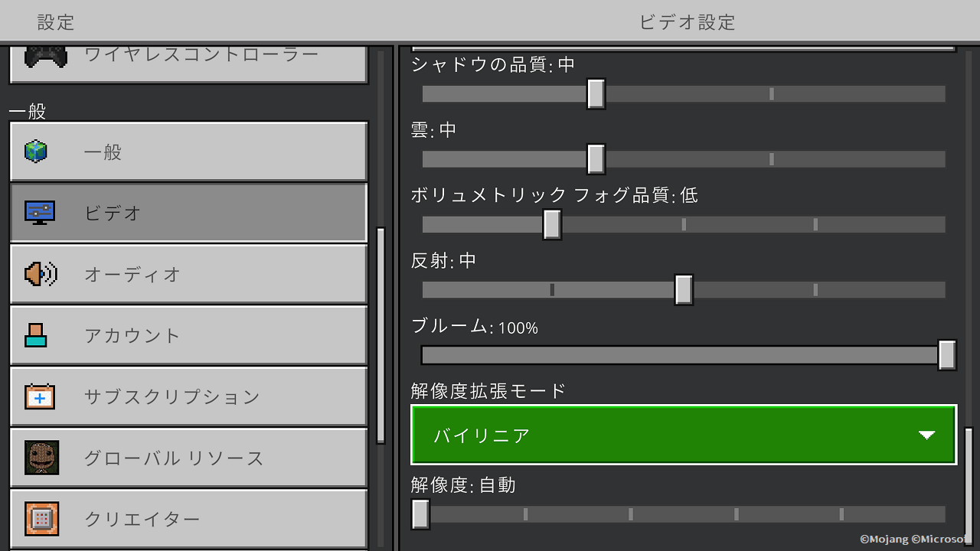This screenshot has width=980, height=551.
Task: Click the account character icon
Action: (36, 335)
